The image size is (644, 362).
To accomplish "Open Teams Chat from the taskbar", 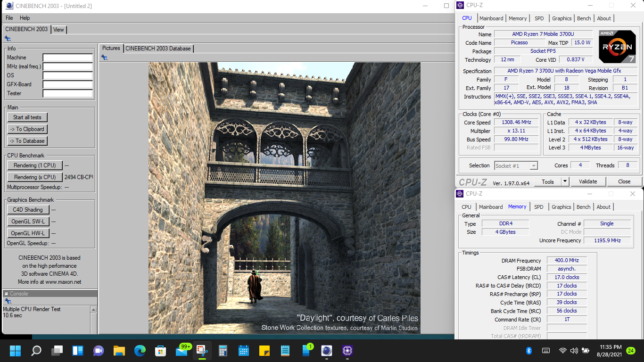I will point(99,351).
